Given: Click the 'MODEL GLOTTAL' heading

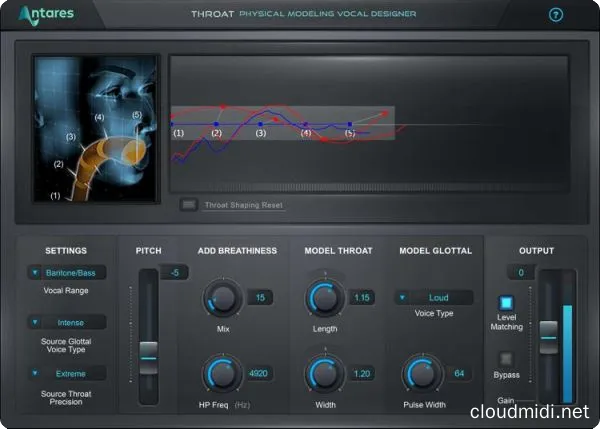Looking at the screenshot, I should (435, 251).
